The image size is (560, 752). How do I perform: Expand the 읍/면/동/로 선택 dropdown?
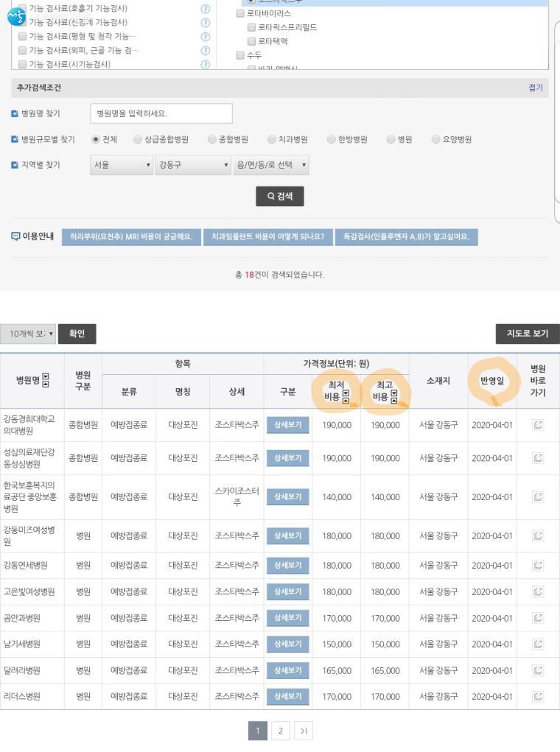click(x=270, y=165)
